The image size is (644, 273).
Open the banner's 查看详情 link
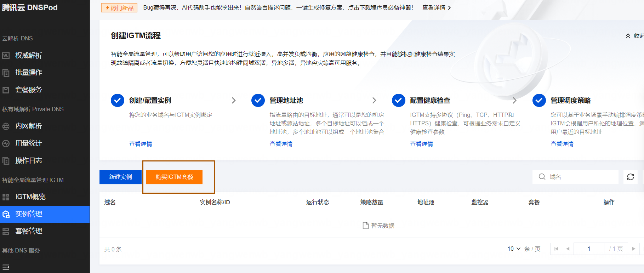(434, 8)
